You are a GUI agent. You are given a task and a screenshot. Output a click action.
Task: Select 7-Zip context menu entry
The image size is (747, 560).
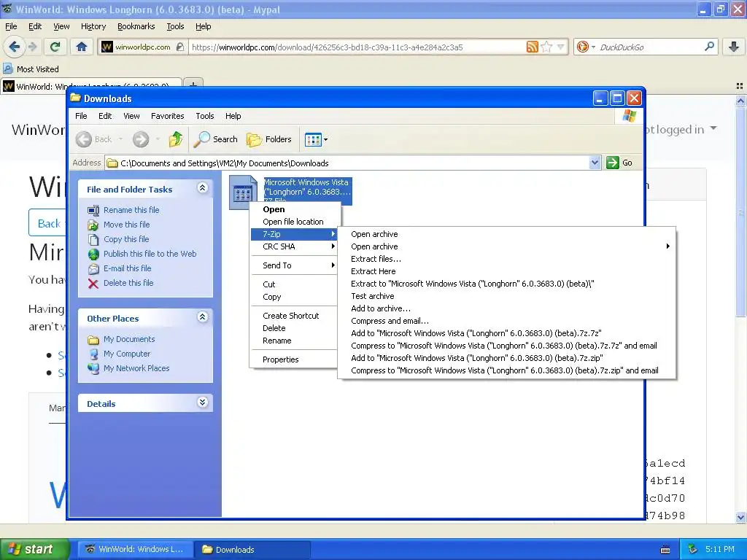point(293,234)
